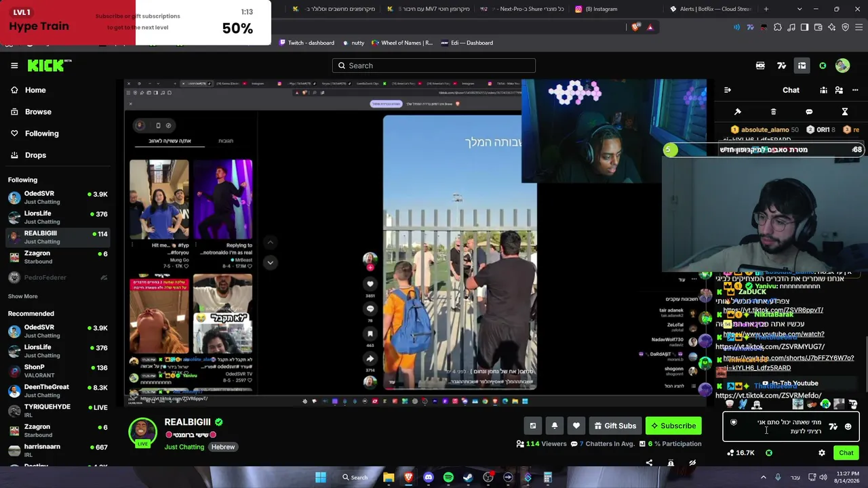Open the browser extensions puzzle icon
The image size is (868, 488).
coord(778,27)
